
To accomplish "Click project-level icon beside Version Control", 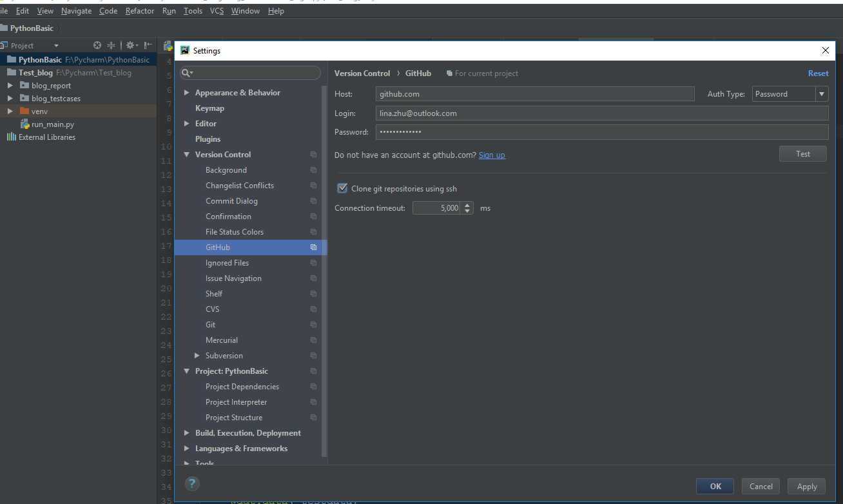I will pos(313,155).
